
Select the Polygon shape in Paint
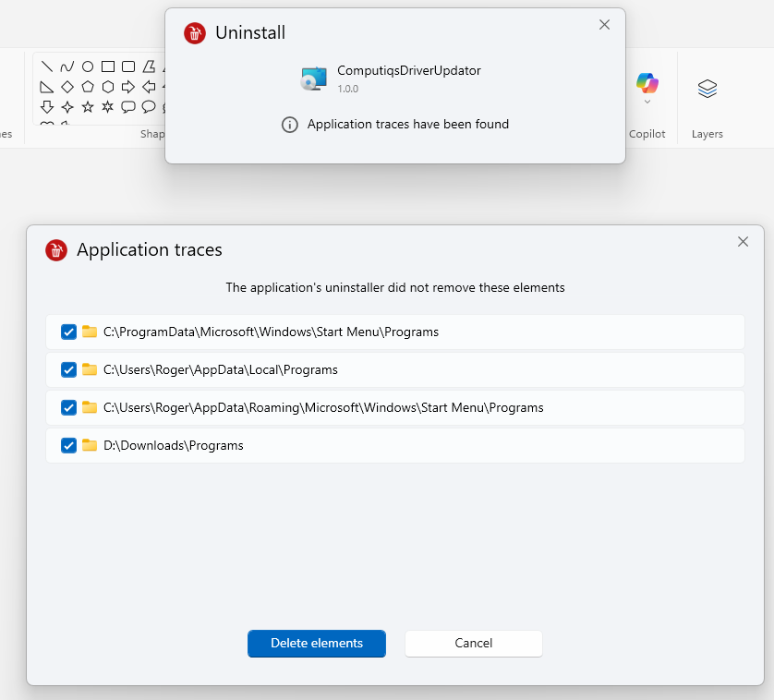[149, 66]
